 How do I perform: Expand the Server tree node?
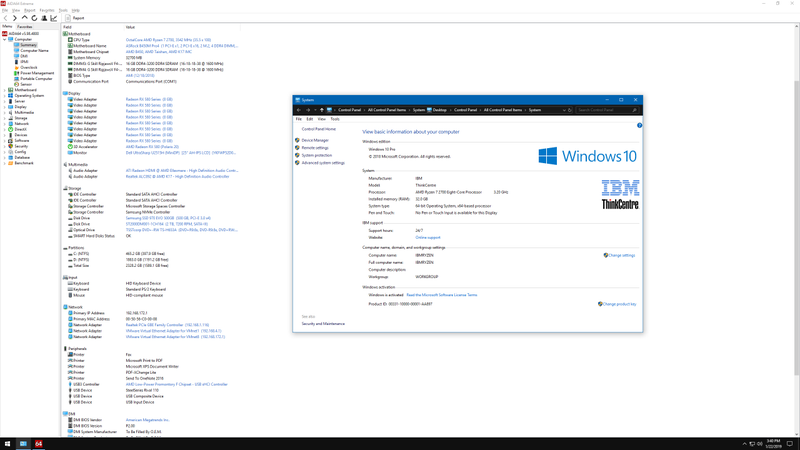(x=5, y=101)
